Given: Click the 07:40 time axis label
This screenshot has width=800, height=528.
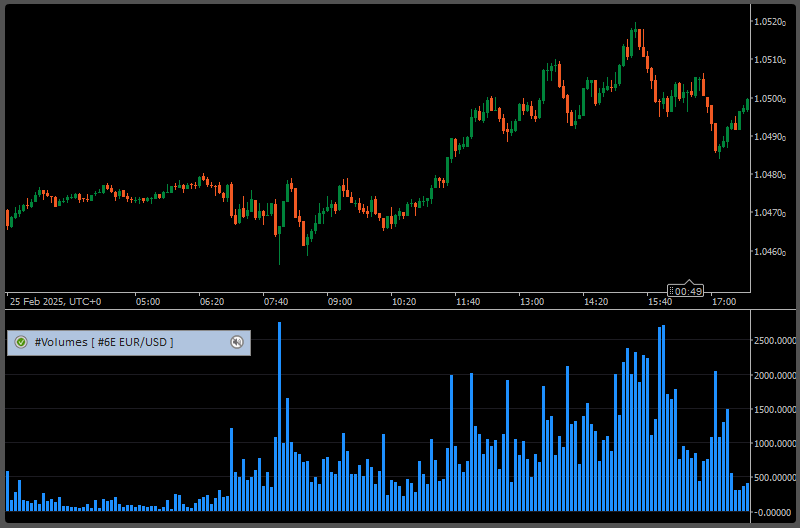Looking at the screenshot, I should [x=275, y=301].
